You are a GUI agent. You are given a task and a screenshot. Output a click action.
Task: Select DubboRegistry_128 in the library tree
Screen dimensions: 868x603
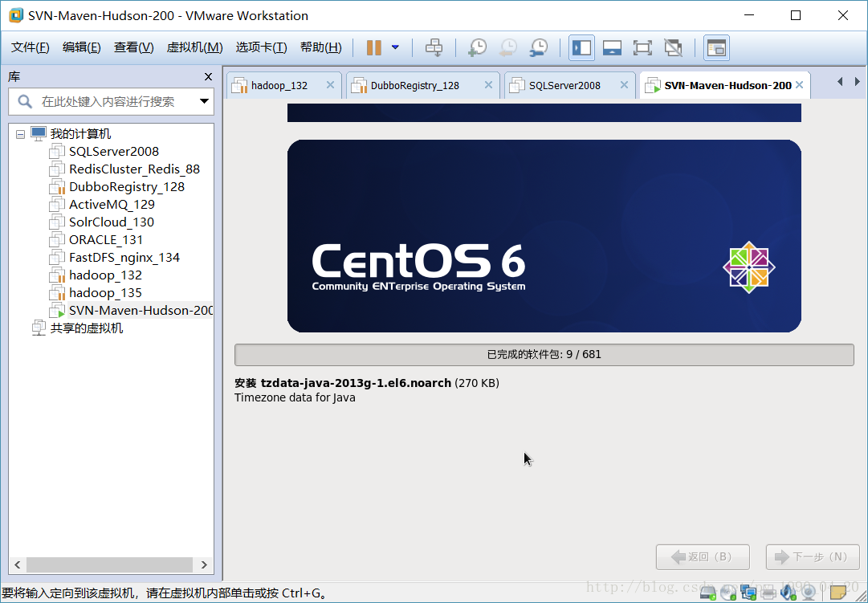[x=127, y=187]
